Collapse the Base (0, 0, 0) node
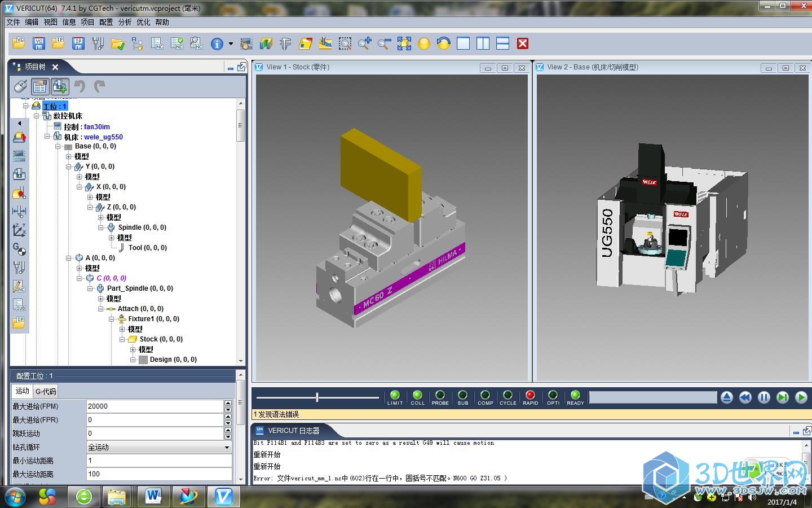The width and height of the screenshot is (812, 508). click(58, 146)
